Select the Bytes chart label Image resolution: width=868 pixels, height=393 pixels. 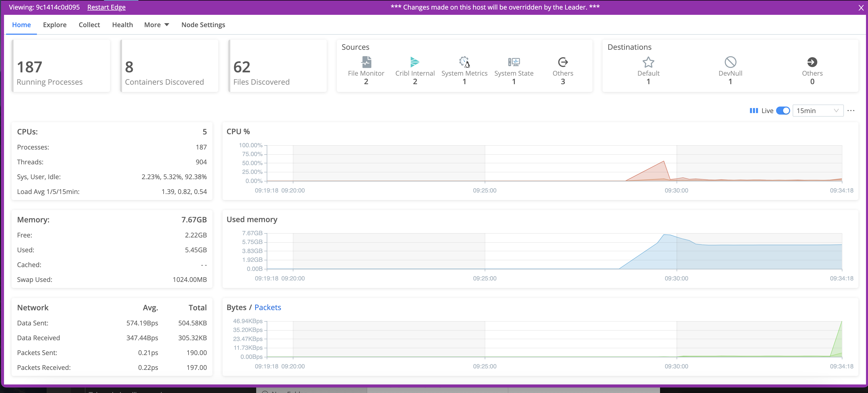236,307
